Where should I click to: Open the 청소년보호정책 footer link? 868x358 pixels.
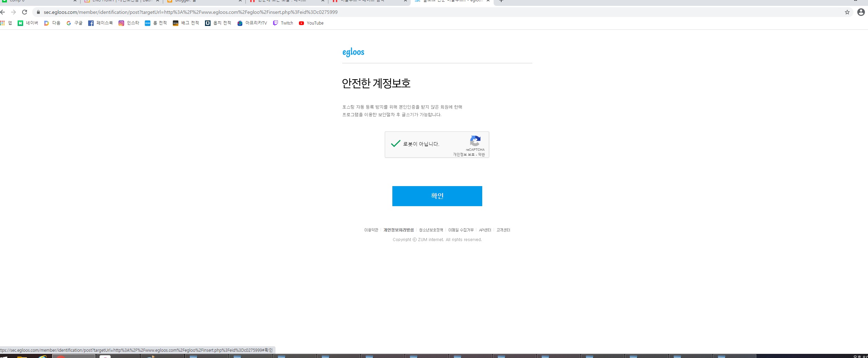(x=431, y=230)
